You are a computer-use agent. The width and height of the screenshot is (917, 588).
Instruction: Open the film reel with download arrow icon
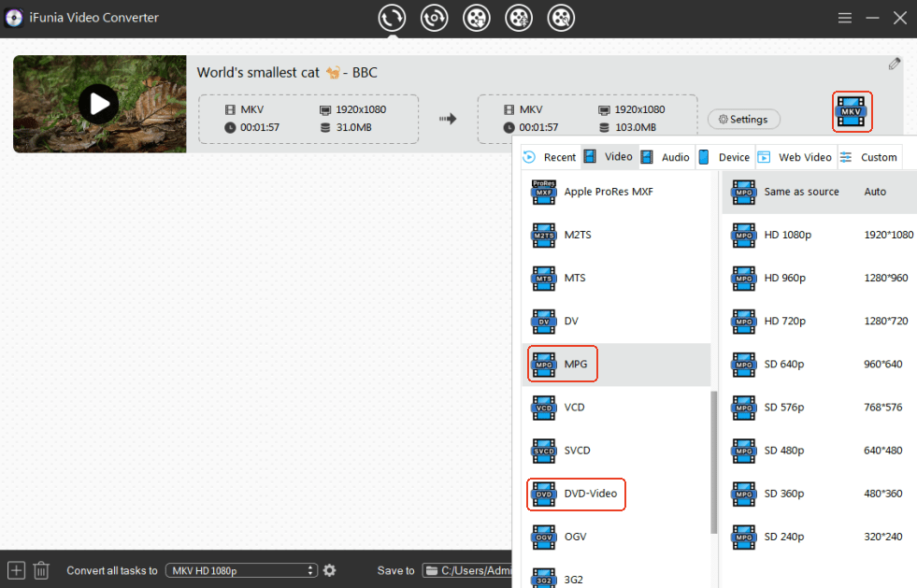pyautogui.click(x=477, y=18)
